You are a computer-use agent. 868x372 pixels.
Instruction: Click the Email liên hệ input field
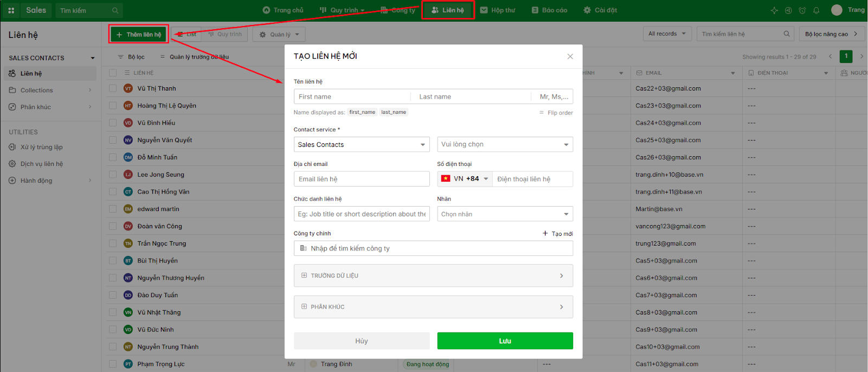tap(362, 179)
